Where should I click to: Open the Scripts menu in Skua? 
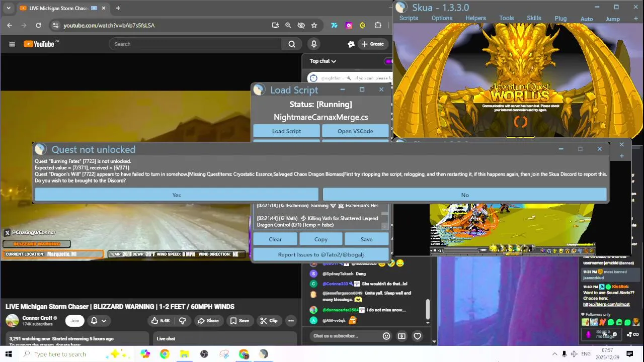coord(409,18)
